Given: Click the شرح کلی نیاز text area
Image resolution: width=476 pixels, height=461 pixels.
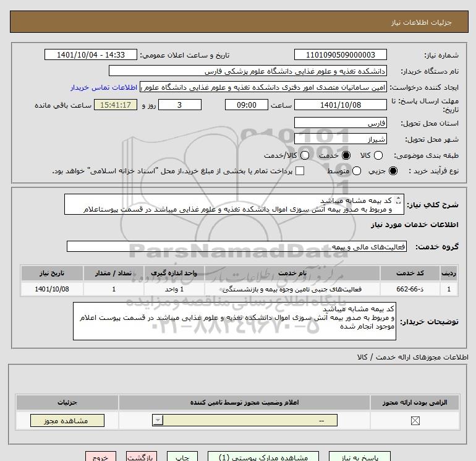Looking at the screenshot, I should coord(234,205).
